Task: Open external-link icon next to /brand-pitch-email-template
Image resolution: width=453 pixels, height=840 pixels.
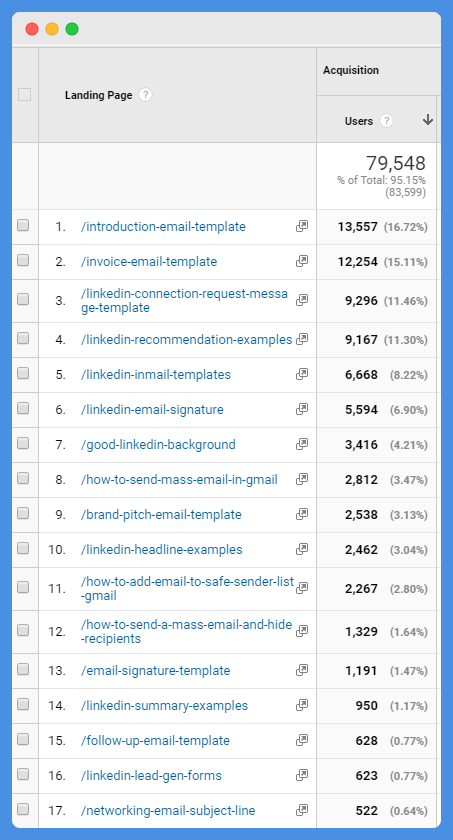Action: (302, 514)
